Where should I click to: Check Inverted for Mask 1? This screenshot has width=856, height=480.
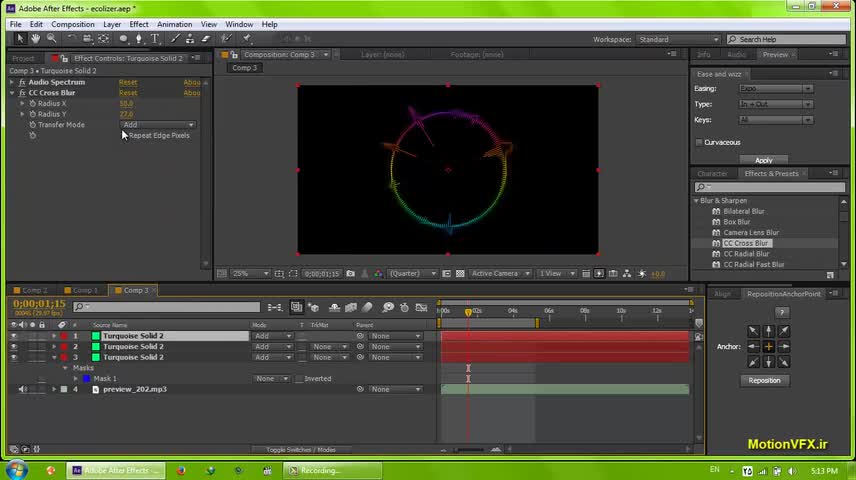click(x=298, y=379)
